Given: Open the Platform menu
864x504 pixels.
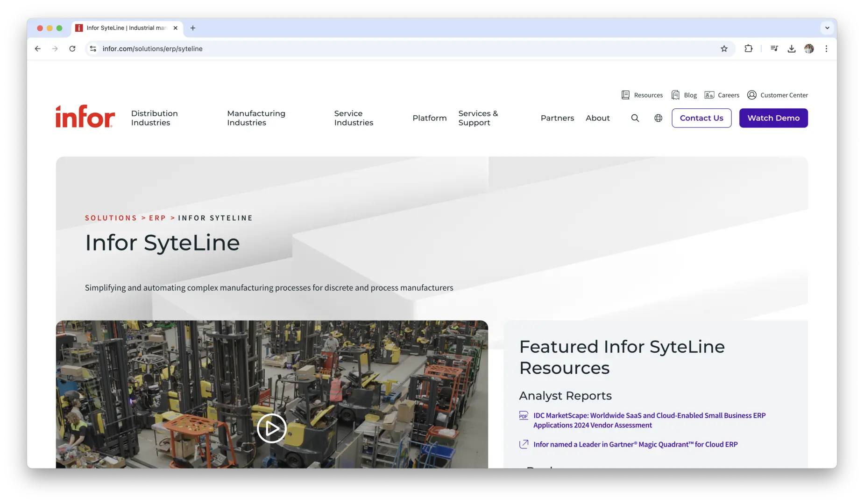Looking at the screenshot, I should tap(430, 118).
